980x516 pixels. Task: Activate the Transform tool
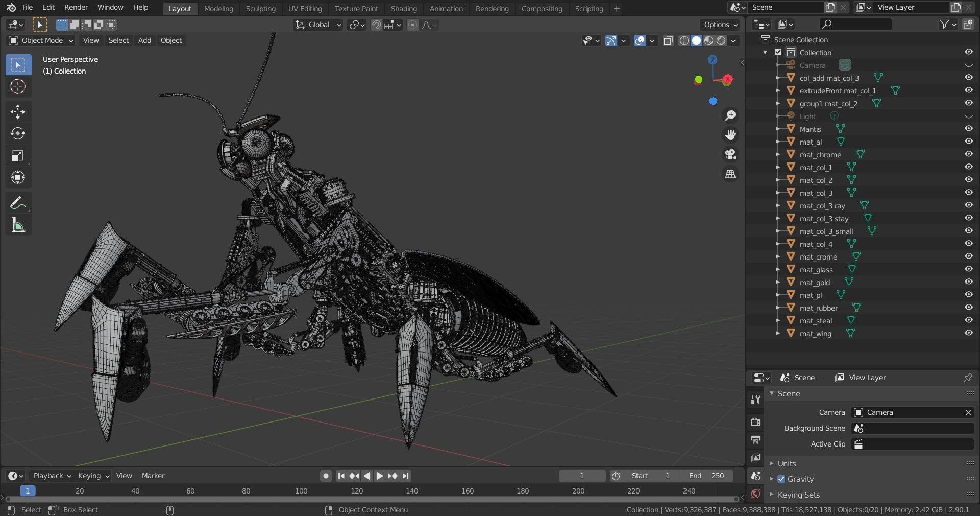[18, 178]
